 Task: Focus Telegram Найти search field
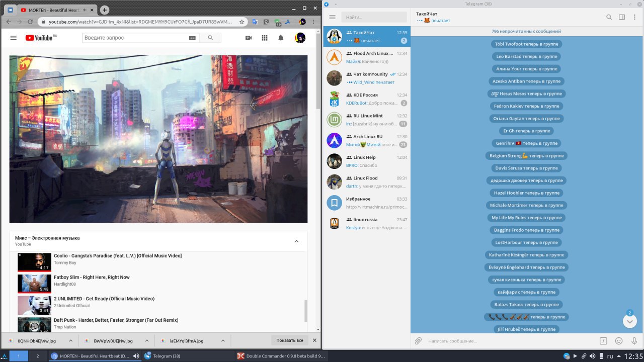click(x=374, y=17)
